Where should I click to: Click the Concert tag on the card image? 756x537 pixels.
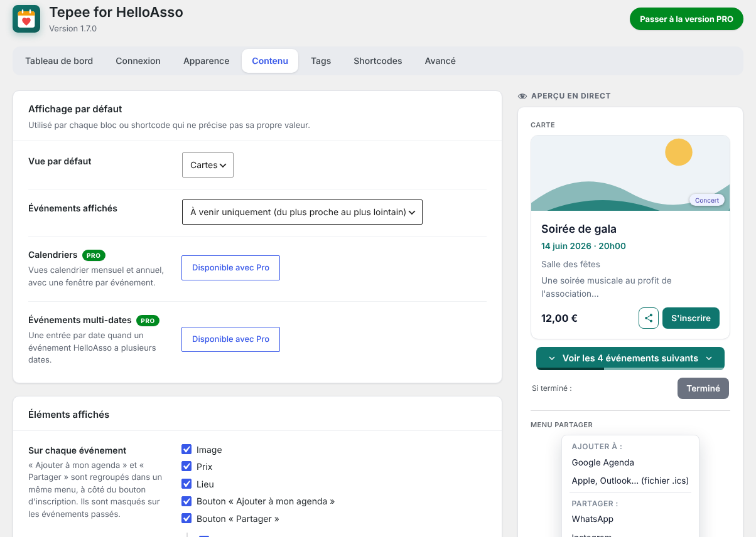[x=707, y=200]
